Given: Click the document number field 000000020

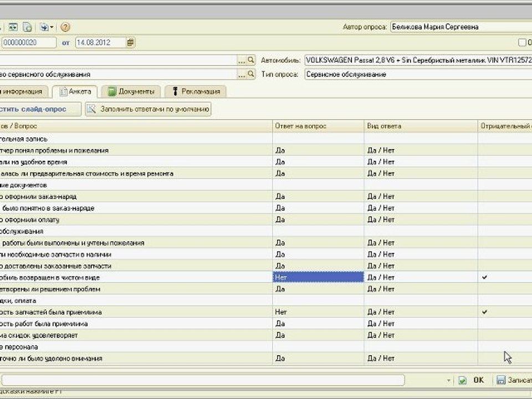Looking at the screenshot, I should coord(29,43).
